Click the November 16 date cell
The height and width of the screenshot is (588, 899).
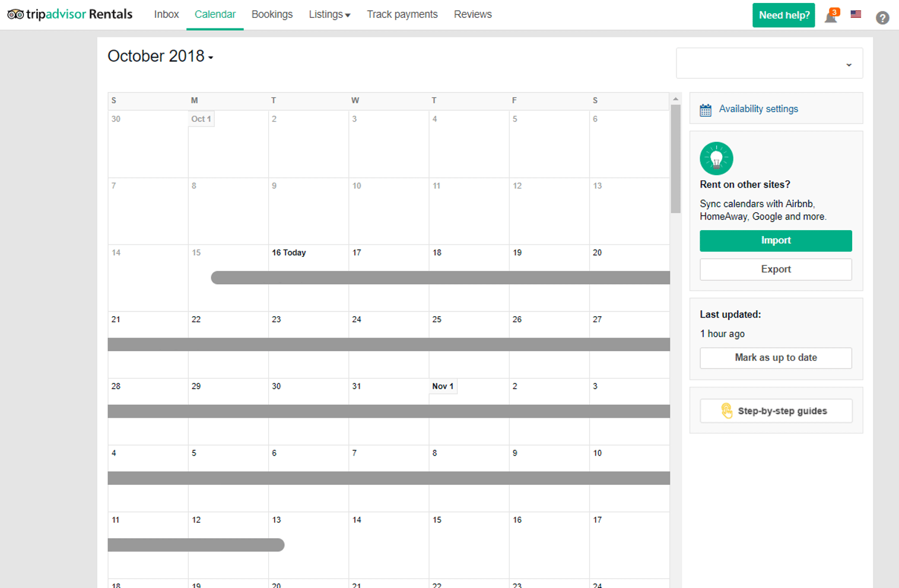point(549,545)
